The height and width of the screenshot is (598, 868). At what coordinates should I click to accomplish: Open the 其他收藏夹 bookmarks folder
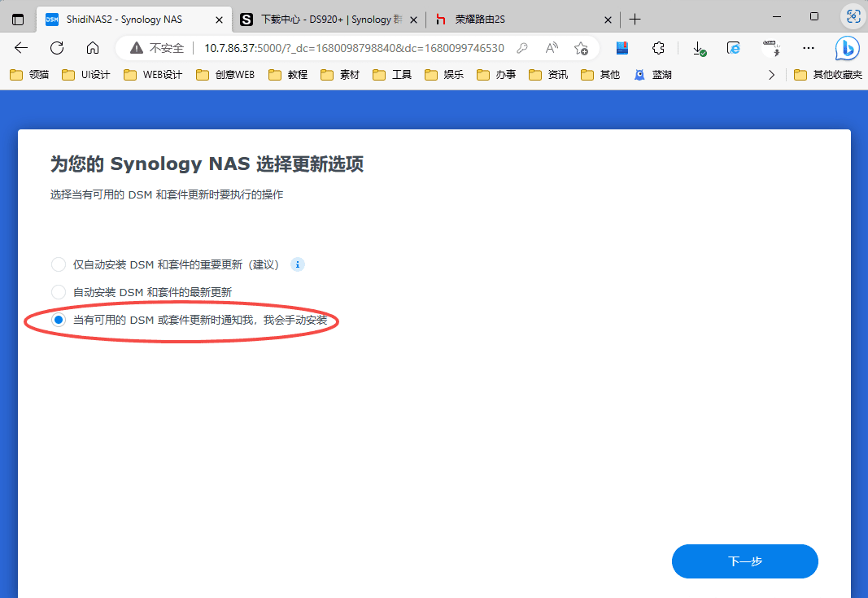827,75
